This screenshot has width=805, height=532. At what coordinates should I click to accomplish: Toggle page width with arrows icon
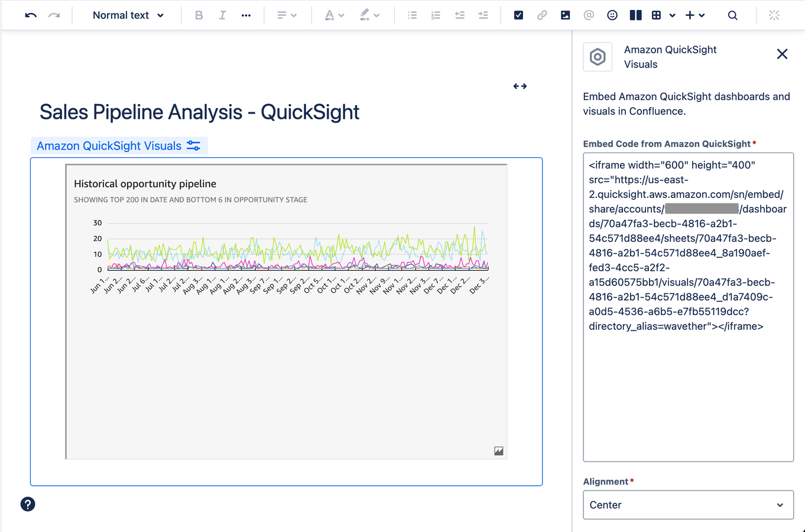pyautogui.click(x=520, y=86)
